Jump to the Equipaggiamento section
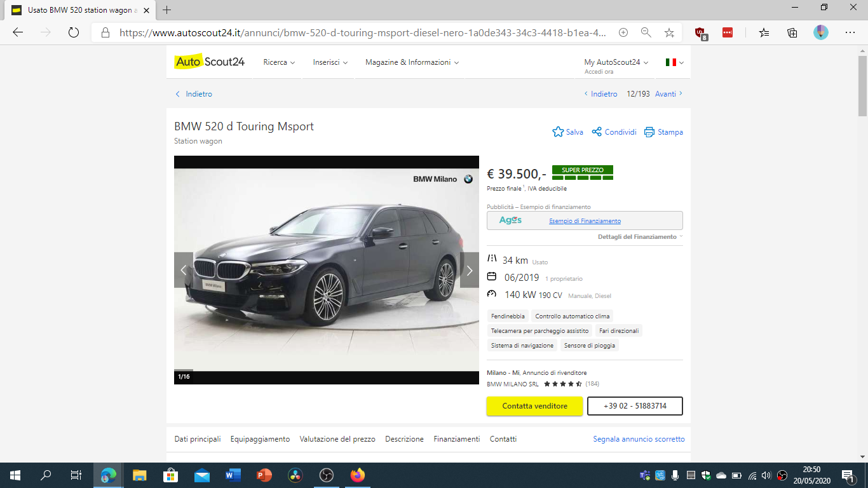This screenshot has width=868, height=488. click(261, 439)
